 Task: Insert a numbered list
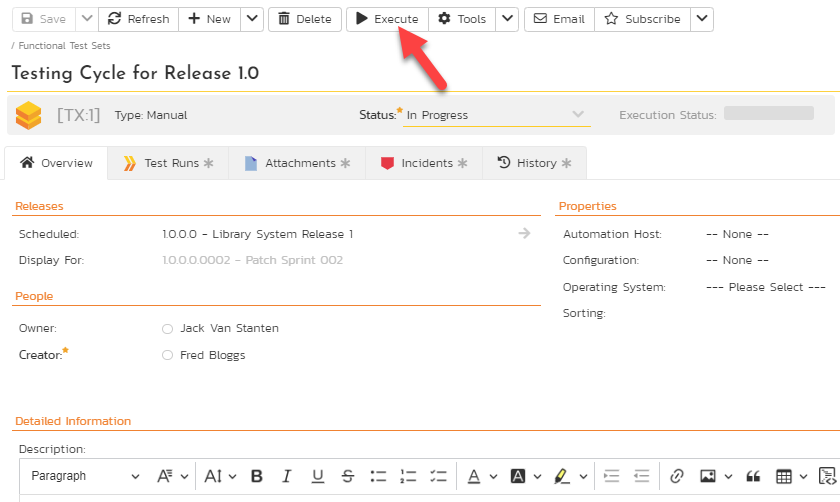coord(408,476)
